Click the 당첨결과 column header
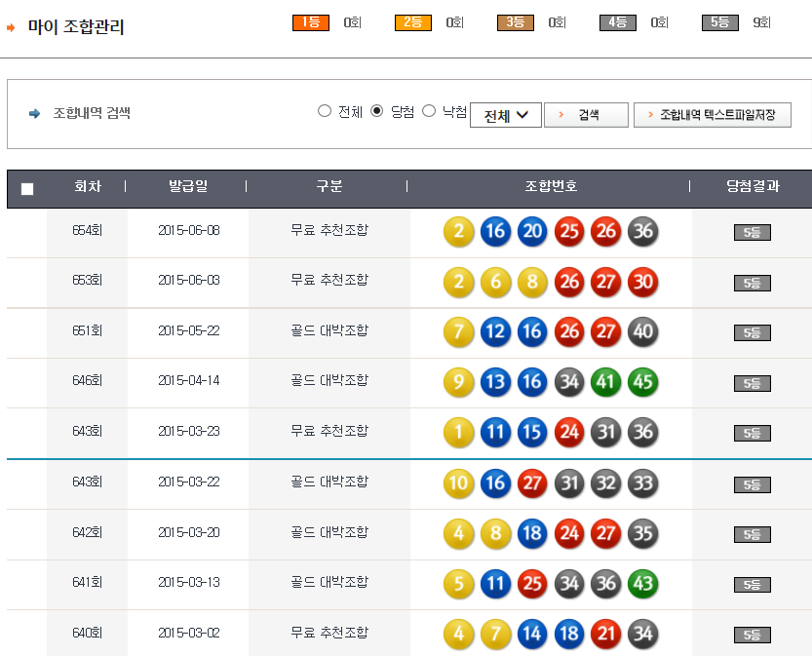The width and height of the screenshot is (812, 656). pos(752,186)
